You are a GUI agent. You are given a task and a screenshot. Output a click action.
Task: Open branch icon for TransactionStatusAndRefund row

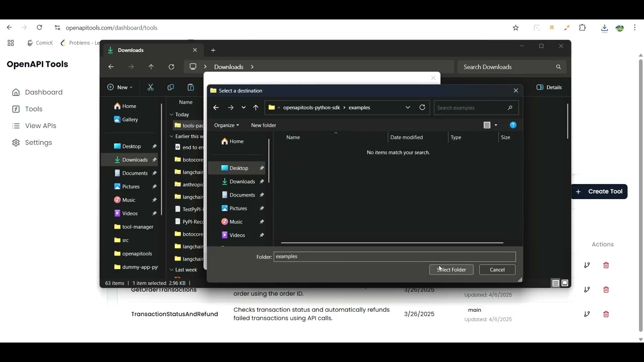point(587,314)
